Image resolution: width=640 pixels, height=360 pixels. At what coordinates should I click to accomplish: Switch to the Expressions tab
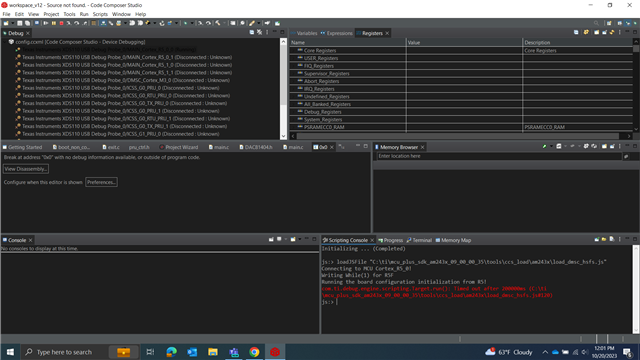pyautogui.click(x=337, y=33)
